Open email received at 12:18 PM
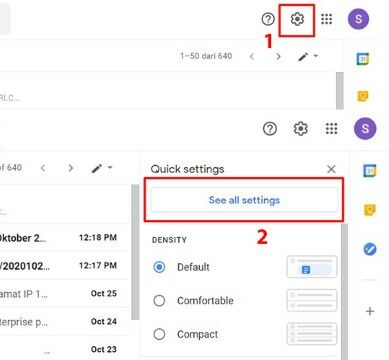The height and width of the screenshot is (360, 389). (63, 238)
